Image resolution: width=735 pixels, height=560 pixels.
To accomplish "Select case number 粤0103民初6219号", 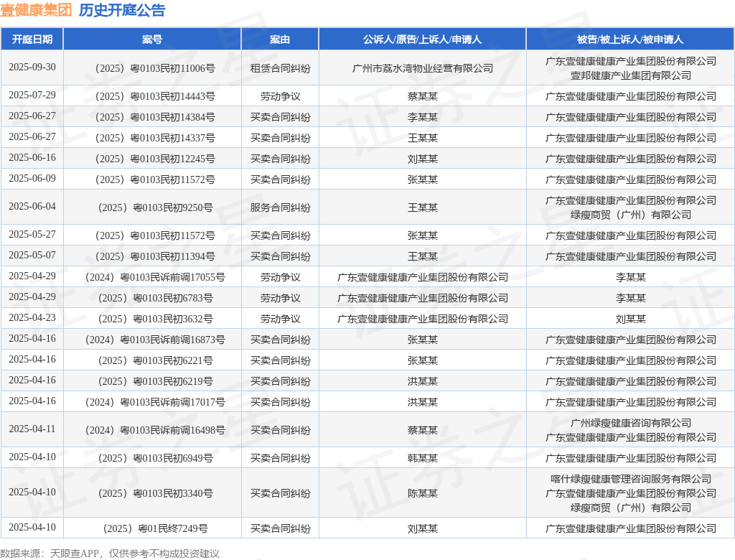I will pyautogui.click(x=155, y=381).
